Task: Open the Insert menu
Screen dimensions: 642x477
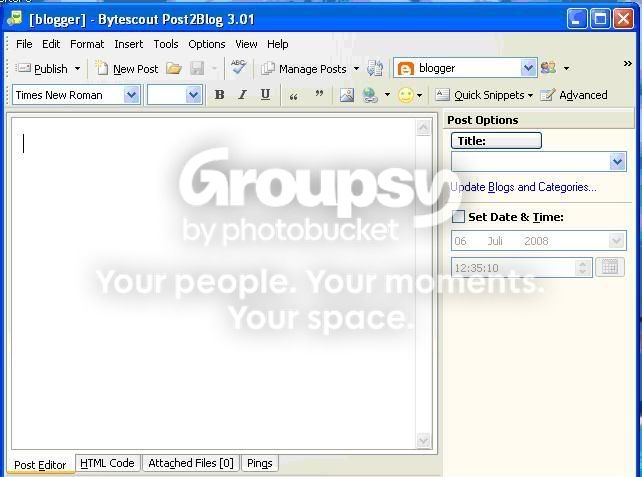Action: [x=129, y=44]
